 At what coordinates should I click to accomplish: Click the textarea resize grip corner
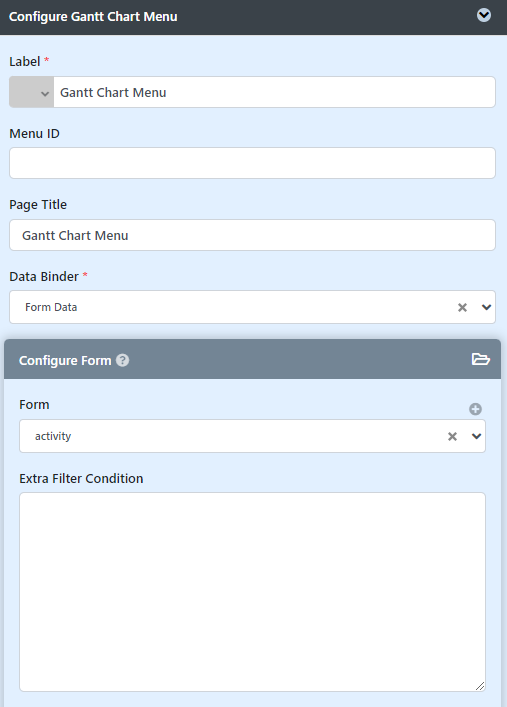[x=480, y=686]
